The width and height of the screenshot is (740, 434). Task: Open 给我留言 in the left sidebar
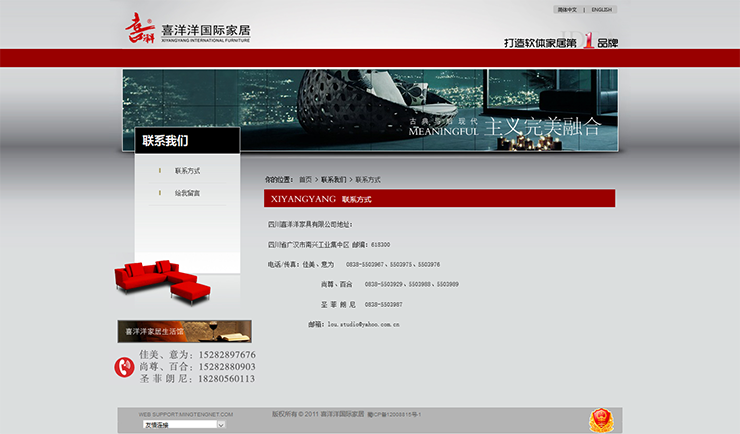click(187, 193)
